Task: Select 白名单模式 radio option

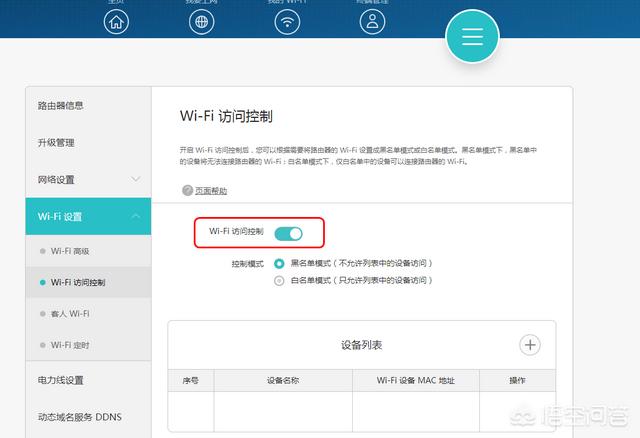Action: point(279,281)
